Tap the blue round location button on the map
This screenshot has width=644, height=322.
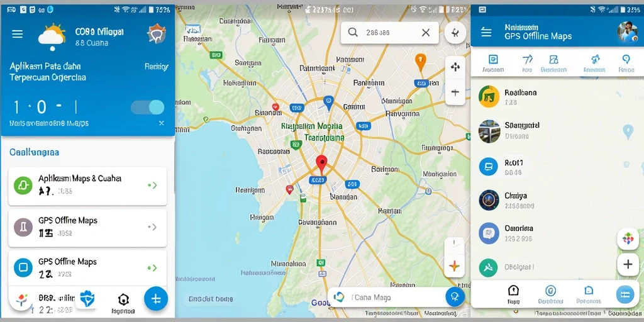point(455,297)
